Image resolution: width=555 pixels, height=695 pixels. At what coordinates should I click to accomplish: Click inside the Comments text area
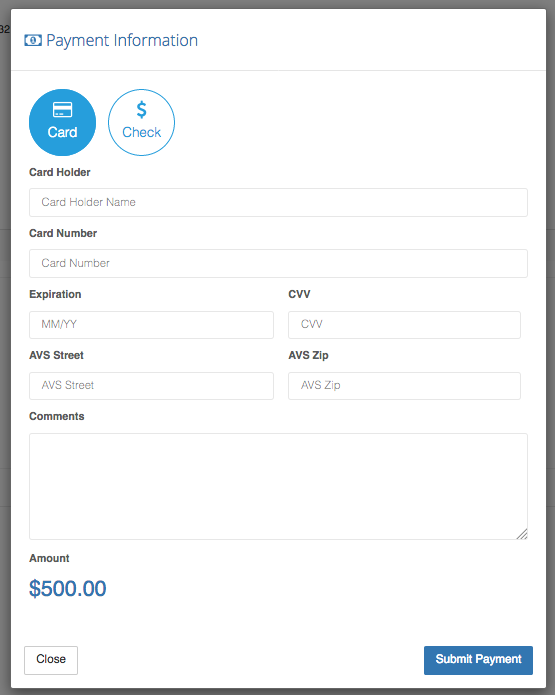278,486
